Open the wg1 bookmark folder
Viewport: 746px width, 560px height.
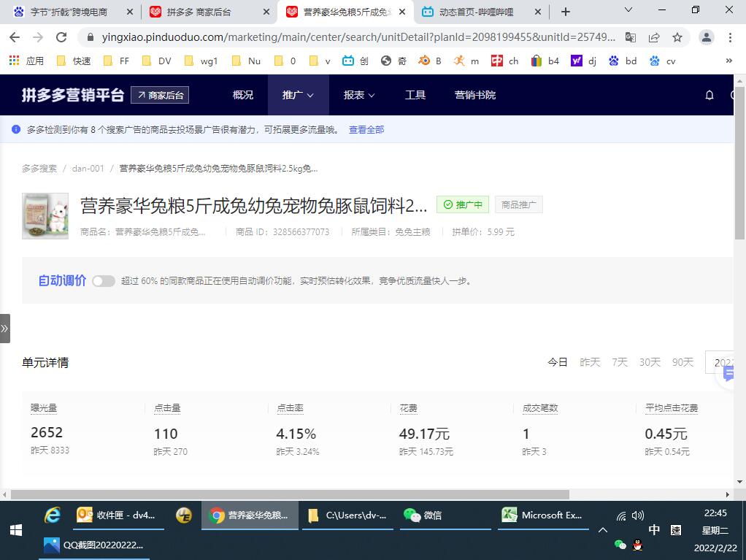201,61
